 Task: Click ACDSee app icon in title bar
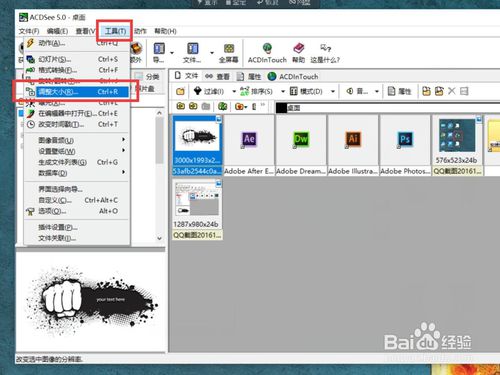tap(23, 17)
